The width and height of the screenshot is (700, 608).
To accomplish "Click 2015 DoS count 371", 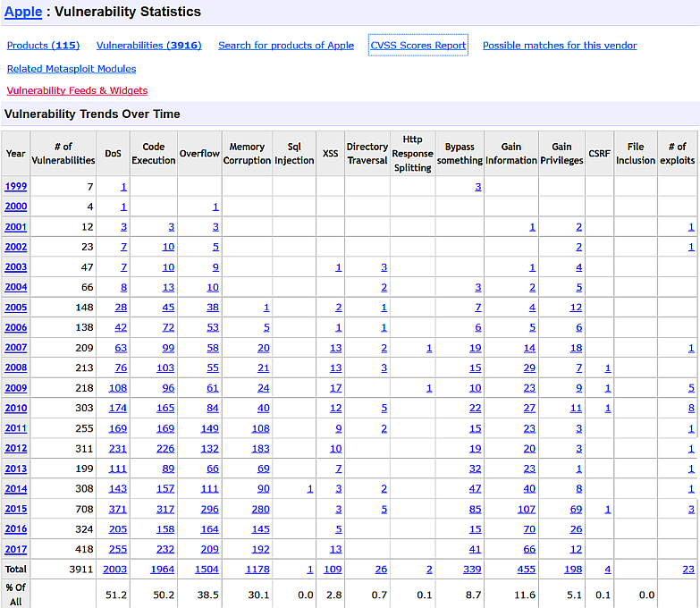I will click(x=118, y=510).
